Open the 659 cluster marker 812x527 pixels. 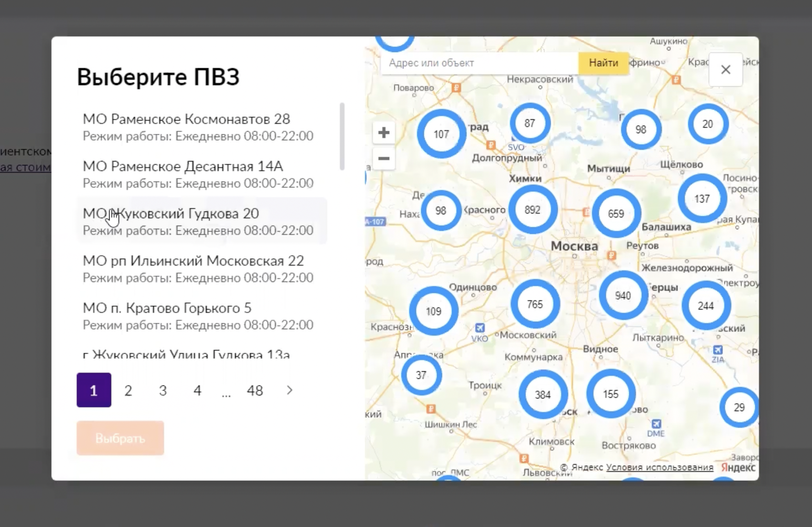point(616,213)
